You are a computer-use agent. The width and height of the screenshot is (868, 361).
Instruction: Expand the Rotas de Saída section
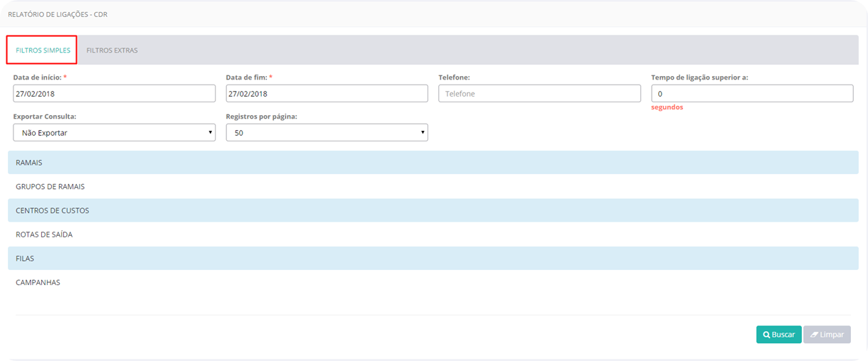click(44, 235)
